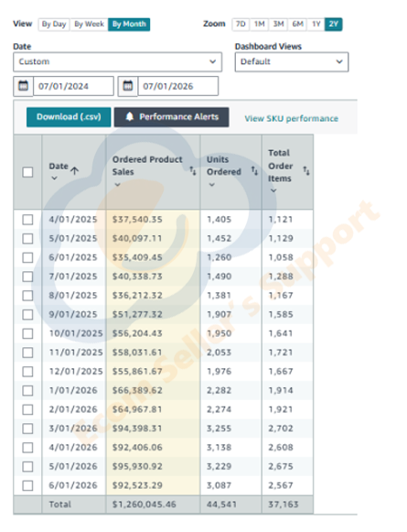The image size is (407, 532).
Task: Set zoom to 3M
Action: click(278, 24)
